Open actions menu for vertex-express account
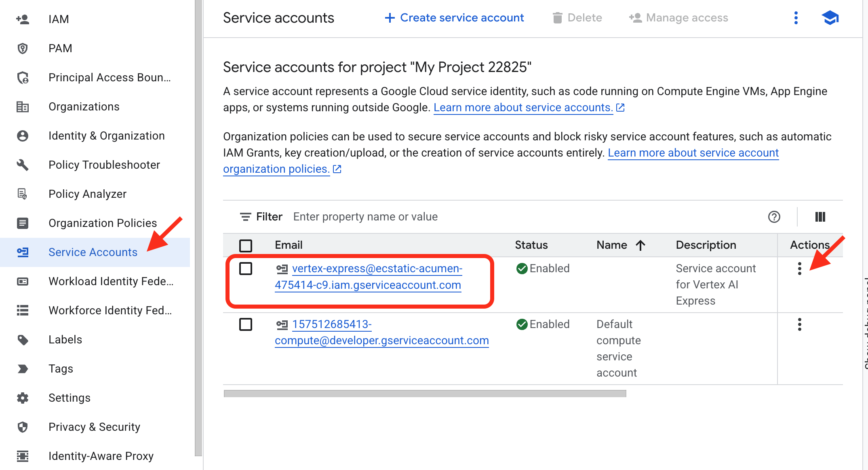The width and height of the screenshot is (868, 470). click(799, 269)
